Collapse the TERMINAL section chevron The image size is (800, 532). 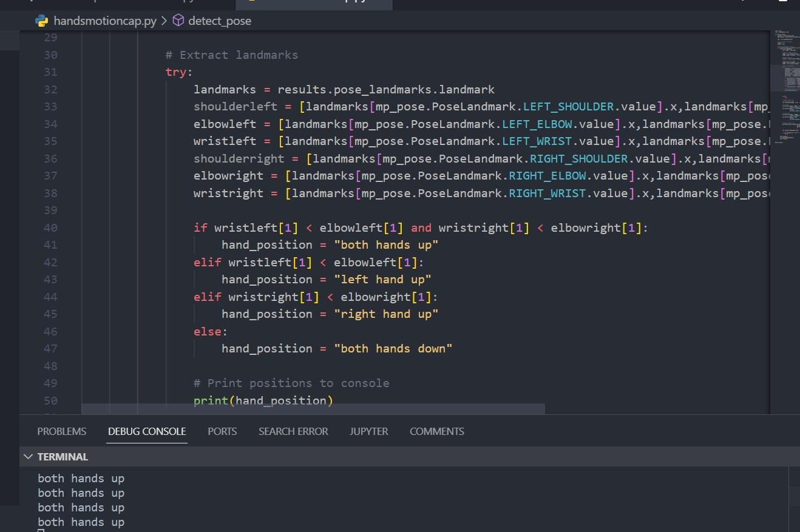pyautogui.click(x=28, y=457)
